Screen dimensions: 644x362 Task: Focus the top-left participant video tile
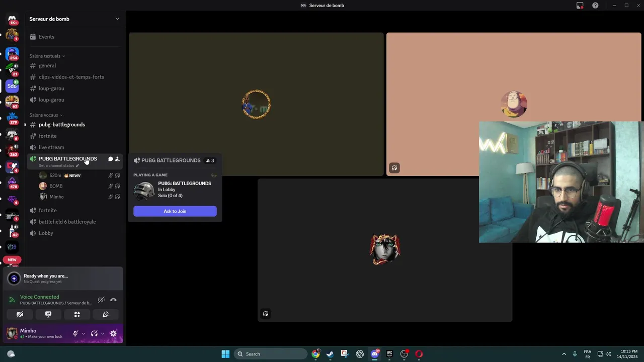coord(256,104)
